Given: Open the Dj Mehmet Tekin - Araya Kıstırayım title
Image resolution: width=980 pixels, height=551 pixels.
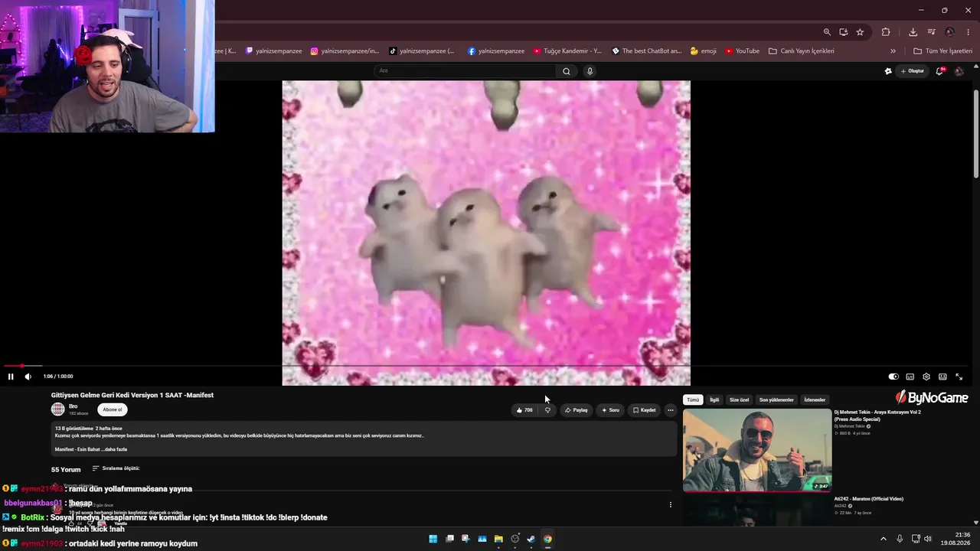Looking at the screenshot, I should pos(877,416).
